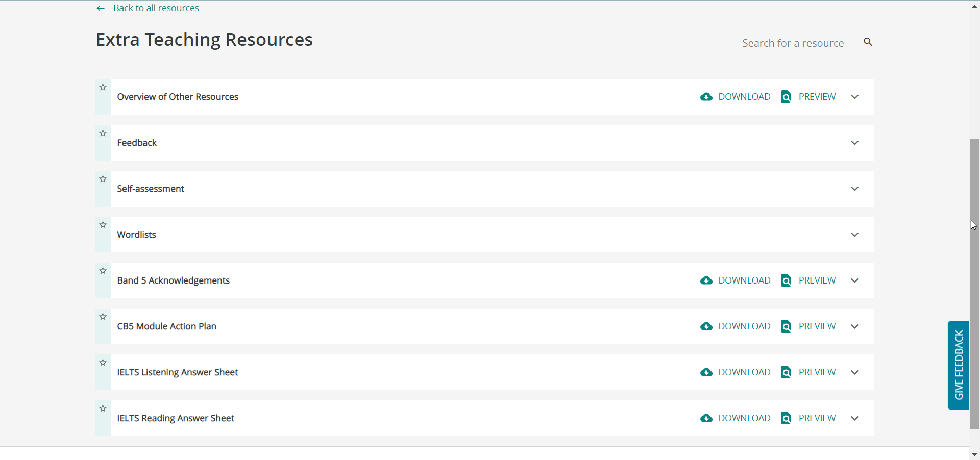Click preview icon for Overview of Other Resources
This screenshot has width=980, height=460.
click(786, 97)
